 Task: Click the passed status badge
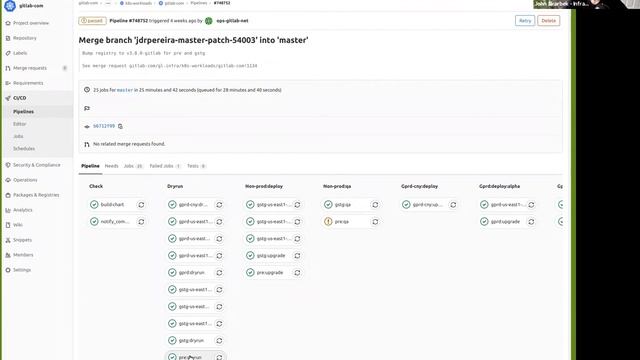pyautogui.click(x=93, y=21)
